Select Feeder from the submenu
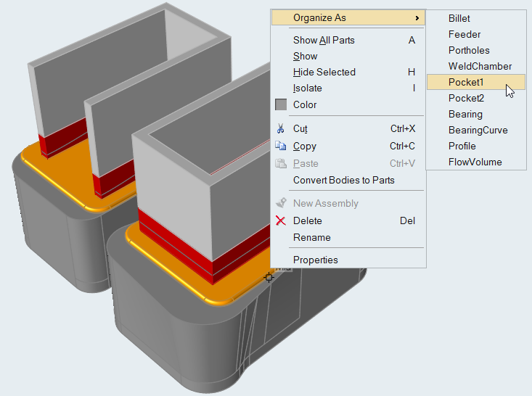This screenshot has height=396, width=532. 465,35
